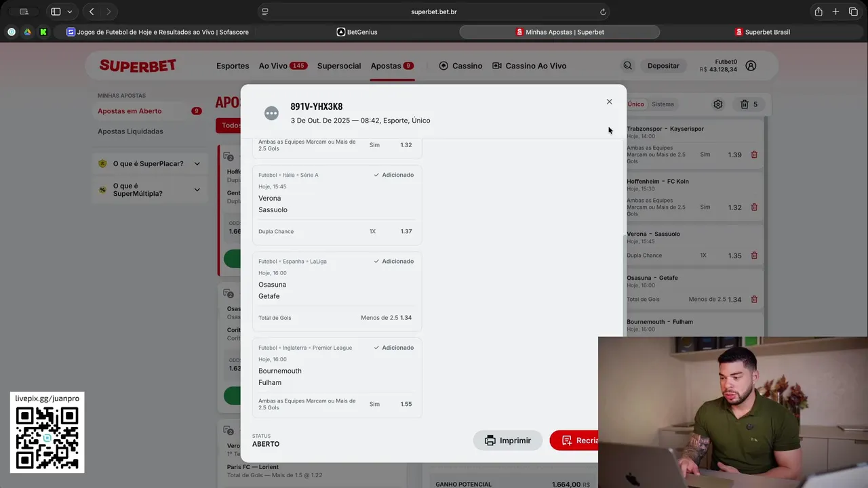Open Cassino from top navigation
The width and height of the screenshot is (868, 488).
(460, 66)
